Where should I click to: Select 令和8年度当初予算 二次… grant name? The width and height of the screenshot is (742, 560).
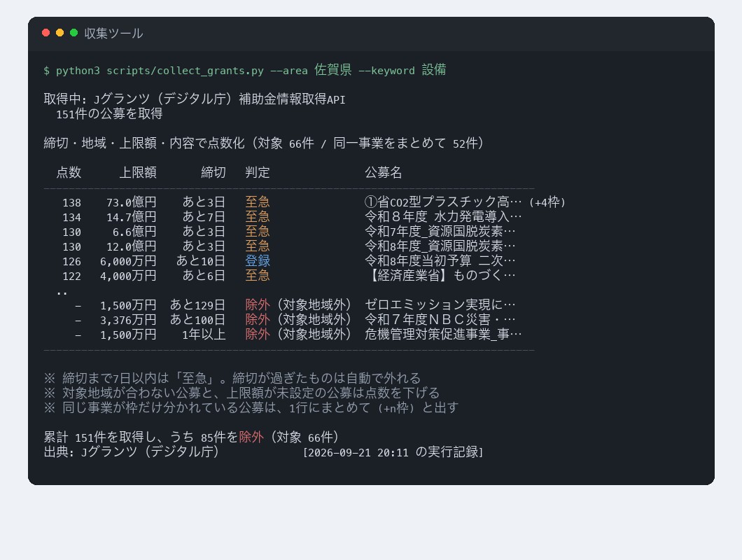440,261
